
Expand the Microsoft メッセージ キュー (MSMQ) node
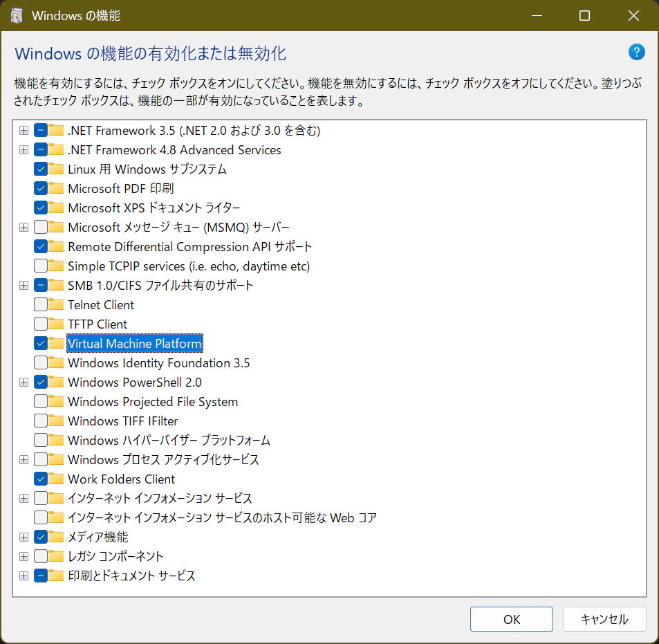point(24,227)
